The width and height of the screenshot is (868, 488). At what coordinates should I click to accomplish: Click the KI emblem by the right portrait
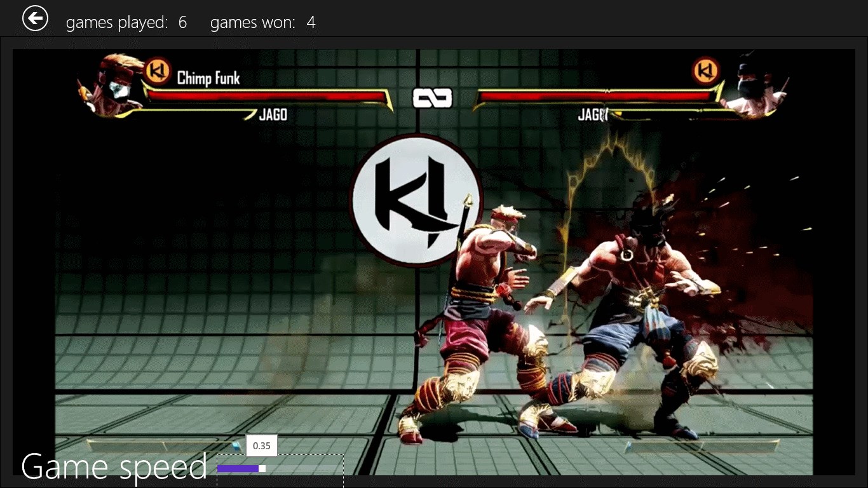[705, 71]
